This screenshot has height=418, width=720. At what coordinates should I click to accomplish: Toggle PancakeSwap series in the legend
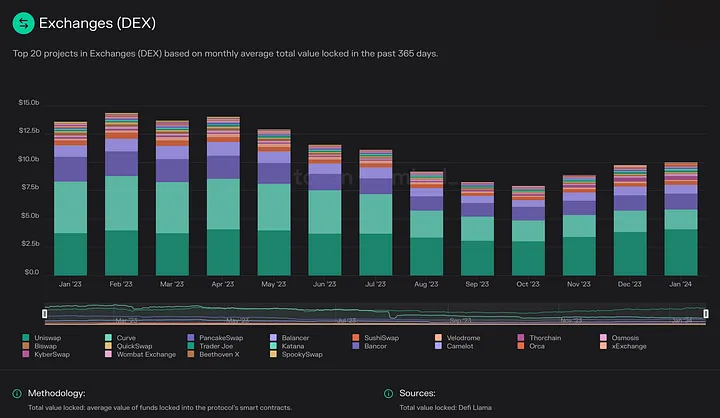point(215,338)
